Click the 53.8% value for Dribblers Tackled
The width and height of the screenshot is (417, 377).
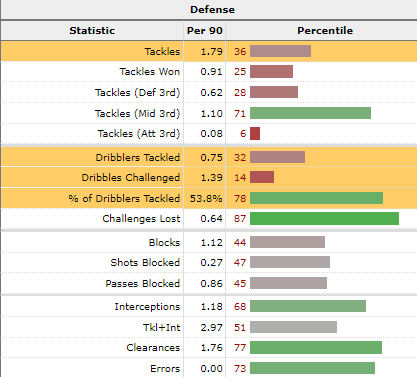coord(206,198)
